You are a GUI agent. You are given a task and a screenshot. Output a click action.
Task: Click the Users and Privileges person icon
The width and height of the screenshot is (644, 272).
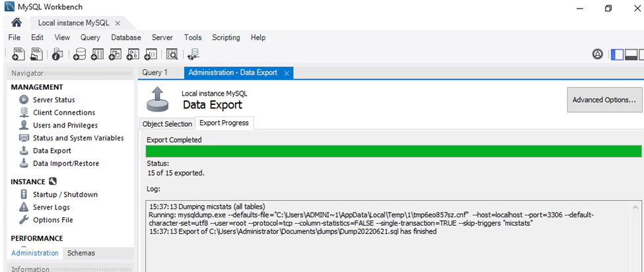[x=24, y=125]
